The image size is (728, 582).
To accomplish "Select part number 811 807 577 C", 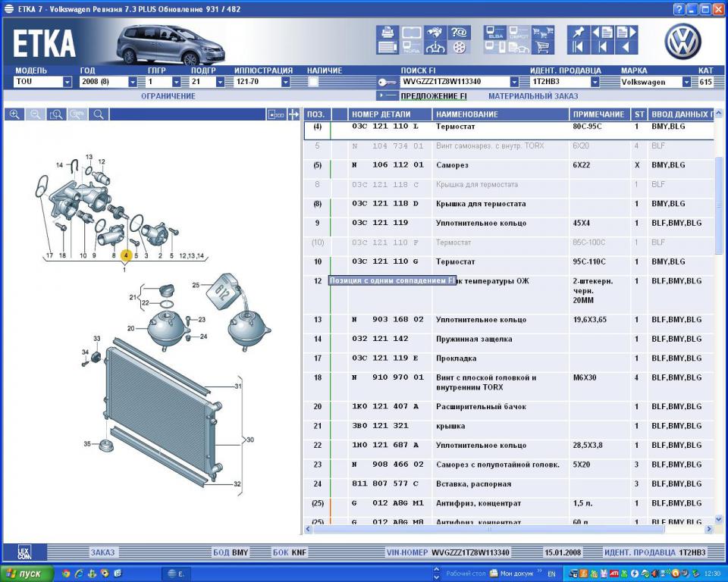I will tap(385, 483).
